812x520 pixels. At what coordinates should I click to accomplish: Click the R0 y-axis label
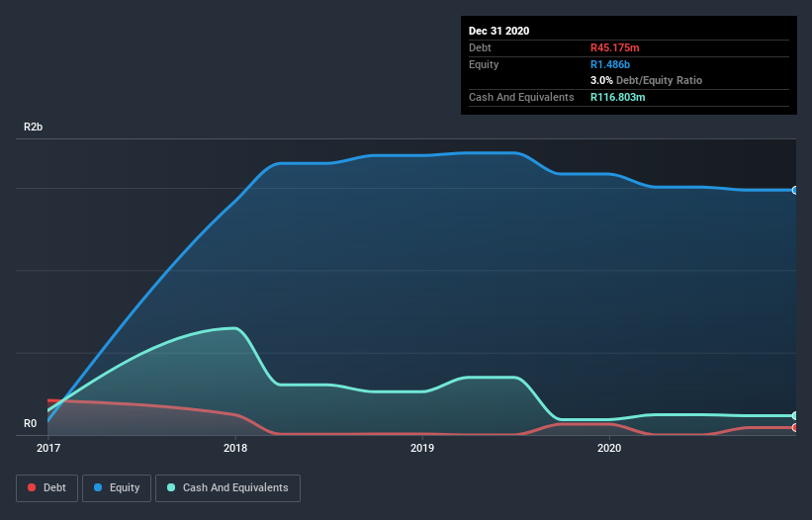pos(30,423)
